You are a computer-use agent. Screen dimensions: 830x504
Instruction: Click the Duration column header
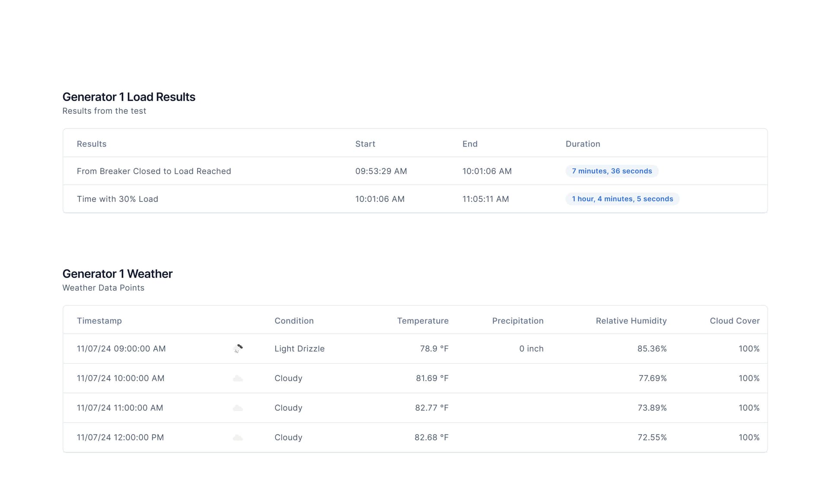(583, 144)
